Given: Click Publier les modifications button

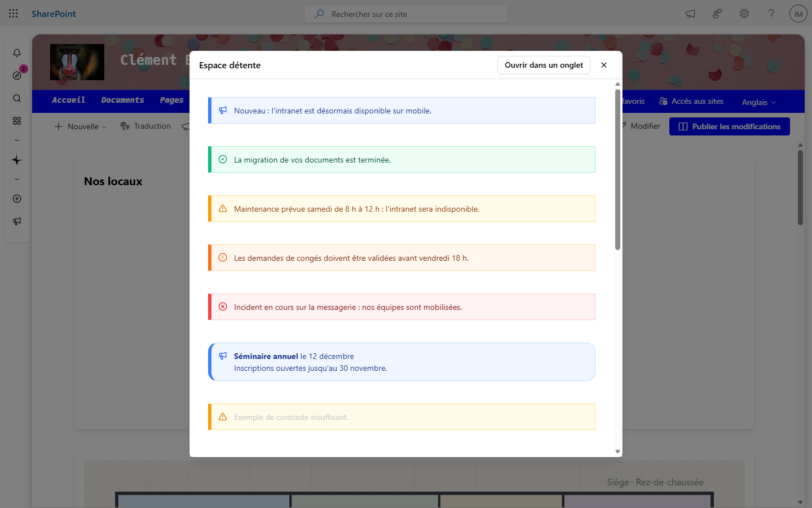Looking at the screenshot, I should pos(729,126).
